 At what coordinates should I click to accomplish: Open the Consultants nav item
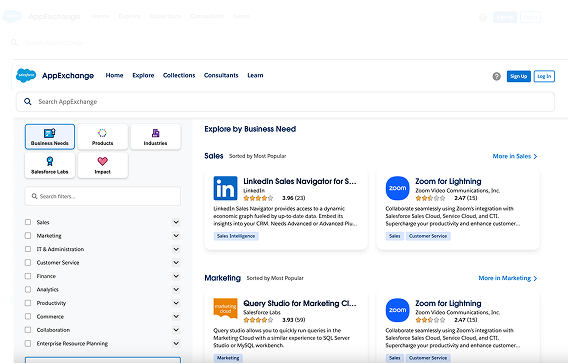tap(221, 75)
